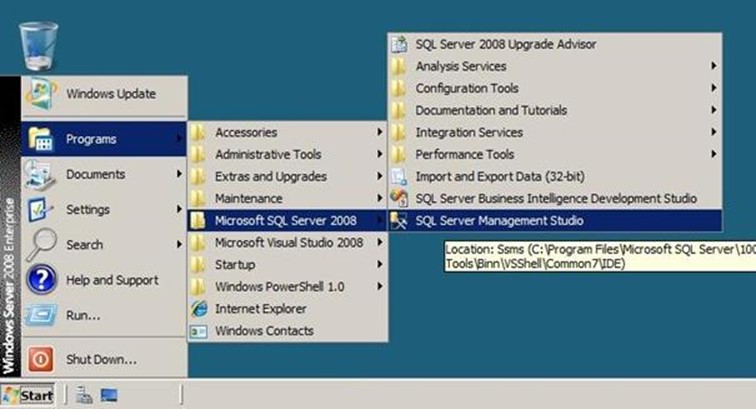
Task: Click the Import and Export Data icon
Action: point(399,177)
